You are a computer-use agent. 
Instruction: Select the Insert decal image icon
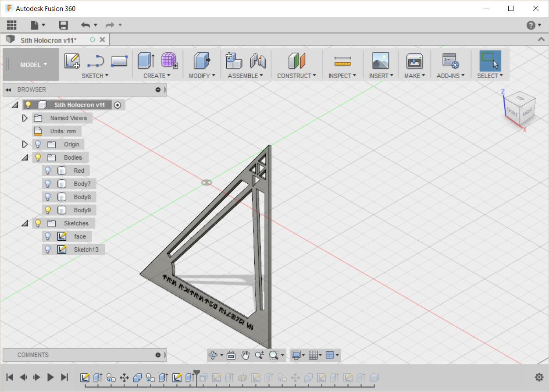click(x=381, y=61)
